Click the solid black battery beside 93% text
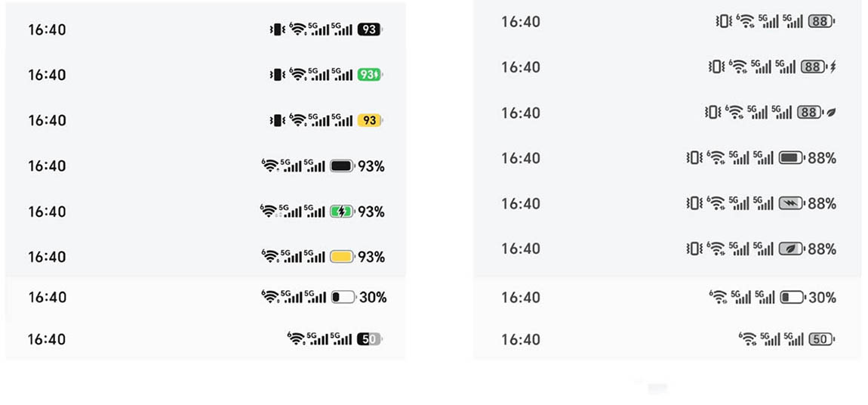 coord(342,166)
